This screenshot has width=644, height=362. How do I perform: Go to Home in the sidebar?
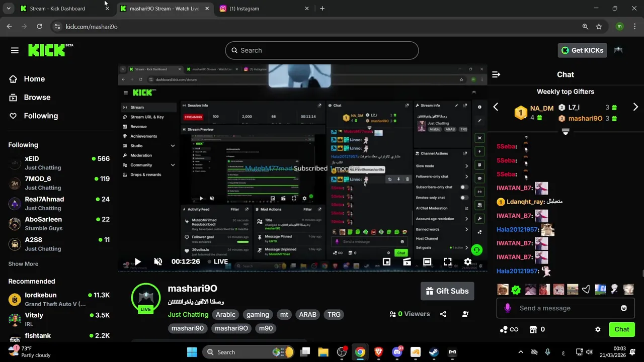click(34, 79)
